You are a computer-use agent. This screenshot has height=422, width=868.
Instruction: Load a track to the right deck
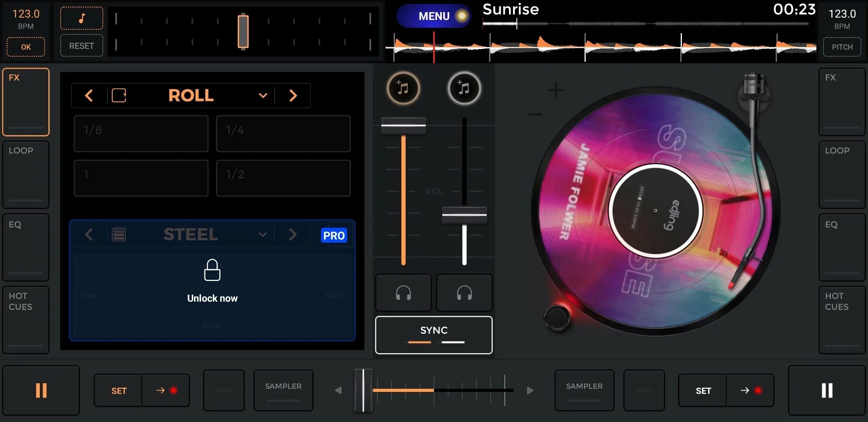coord(464,88)
